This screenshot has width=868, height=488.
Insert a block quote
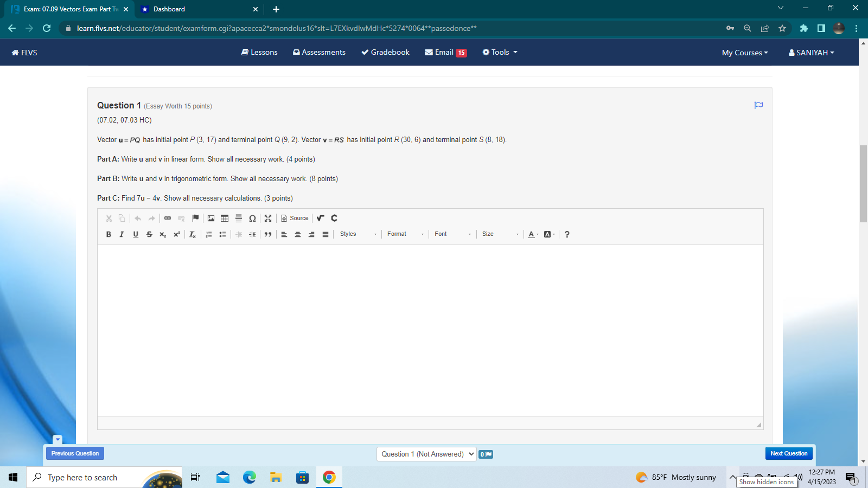tap(267, 234)
